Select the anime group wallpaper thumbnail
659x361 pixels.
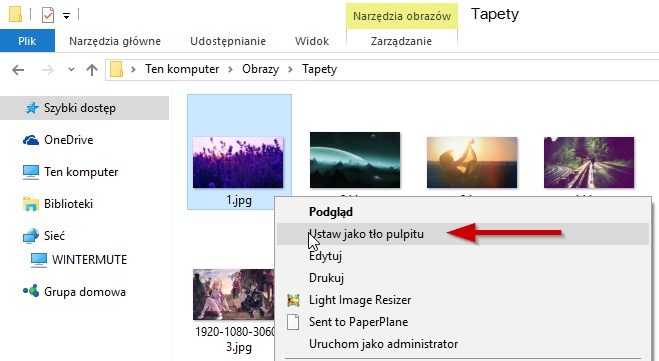tap(233, 295)
